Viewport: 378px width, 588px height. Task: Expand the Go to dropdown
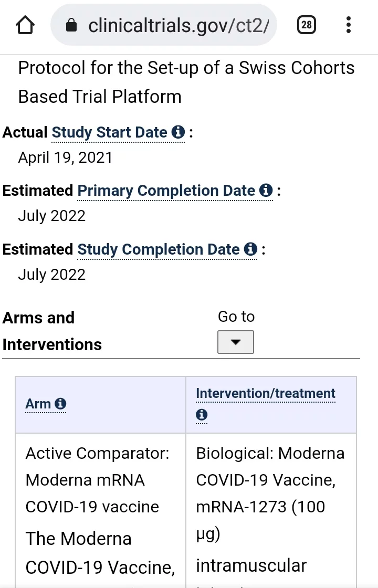236,342
